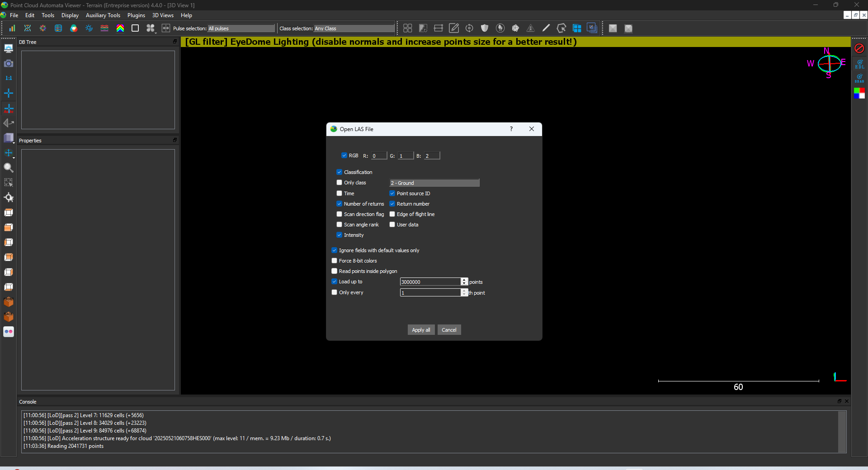Click the Load up to points field

point(430,282)
